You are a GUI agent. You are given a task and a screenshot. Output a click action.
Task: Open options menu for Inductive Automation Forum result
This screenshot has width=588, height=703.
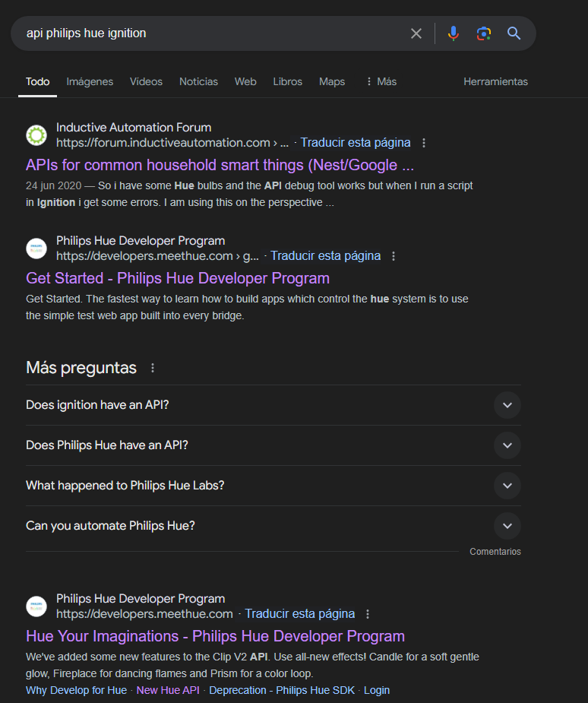click(423, 143)
